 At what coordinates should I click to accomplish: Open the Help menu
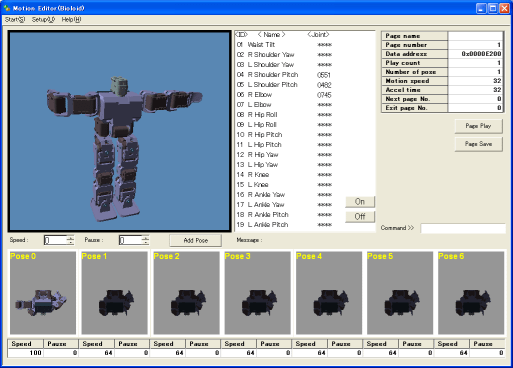(x=71, y=20)
